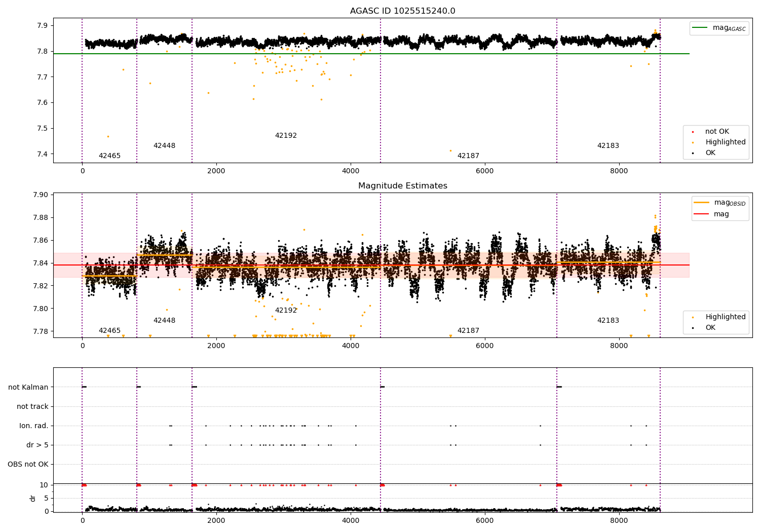Click y-axis tick 7.88 on Magnitude Estimates plot
Viewport: 760px width, 532px height.
pos(41,218)
